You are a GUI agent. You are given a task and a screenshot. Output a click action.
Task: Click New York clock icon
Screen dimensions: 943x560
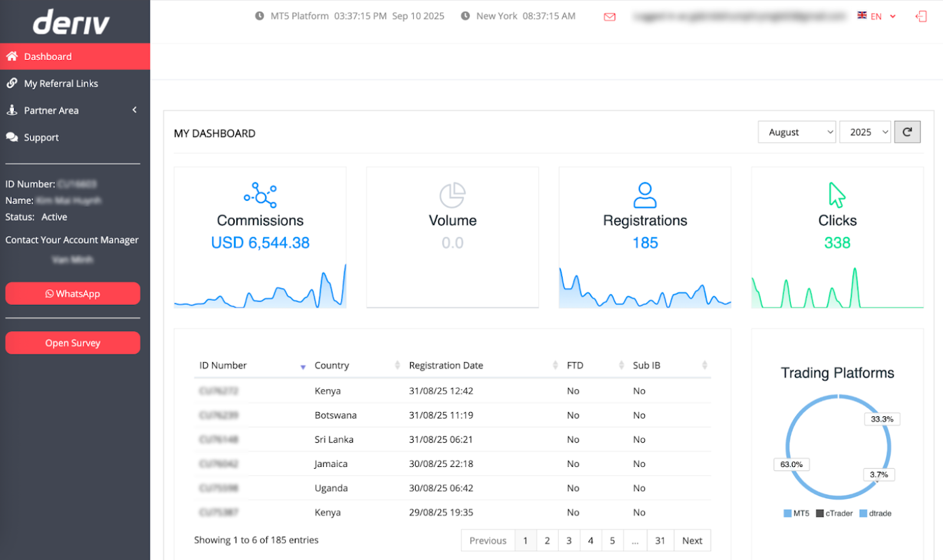[465, 16]
